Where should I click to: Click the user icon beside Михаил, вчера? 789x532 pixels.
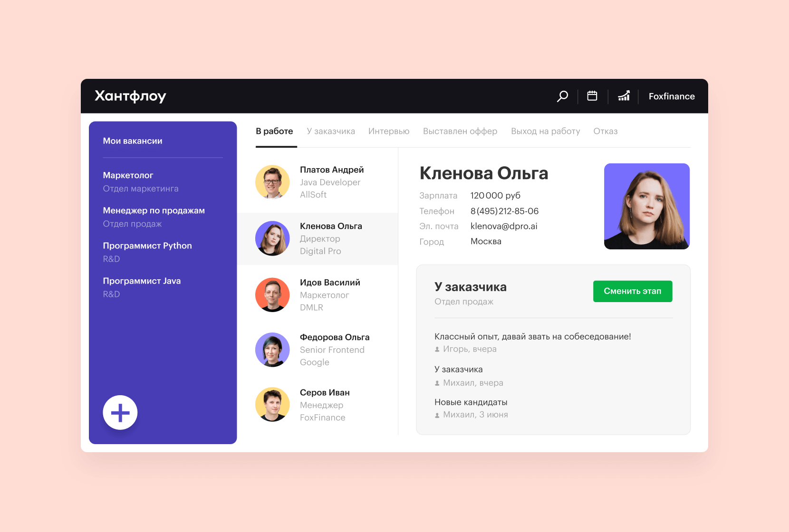[438, 383]
